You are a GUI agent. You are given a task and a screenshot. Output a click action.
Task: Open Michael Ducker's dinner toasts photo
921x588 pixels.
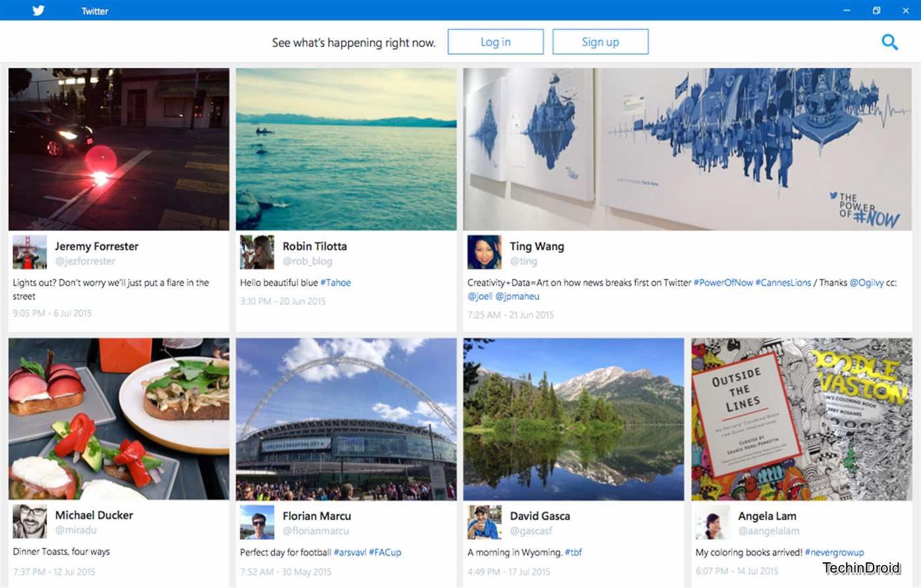[x=119, y=419]
